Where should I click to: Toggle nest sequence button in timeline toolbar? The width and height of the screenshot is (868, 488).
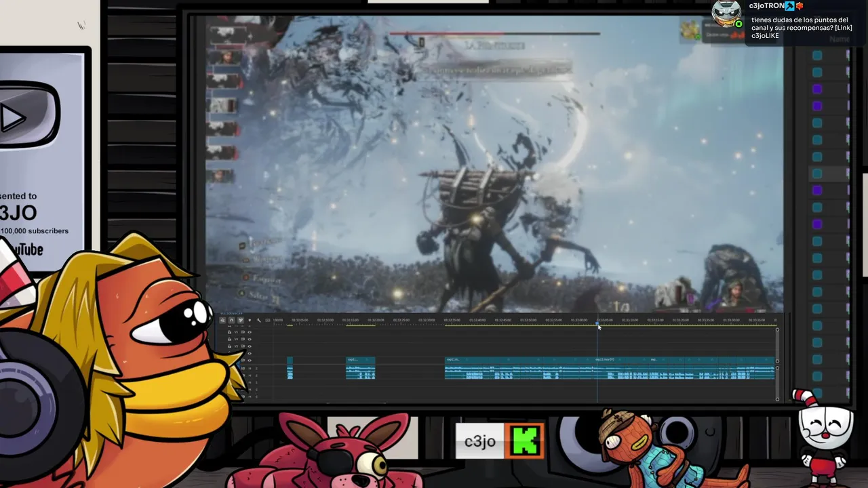222,320
